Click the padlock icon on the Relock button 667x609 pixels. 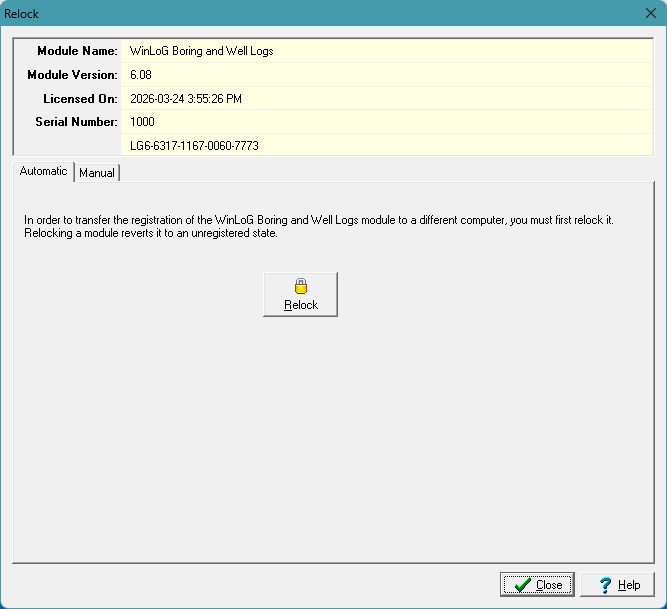pyautogui.click(x=300, y=286)
